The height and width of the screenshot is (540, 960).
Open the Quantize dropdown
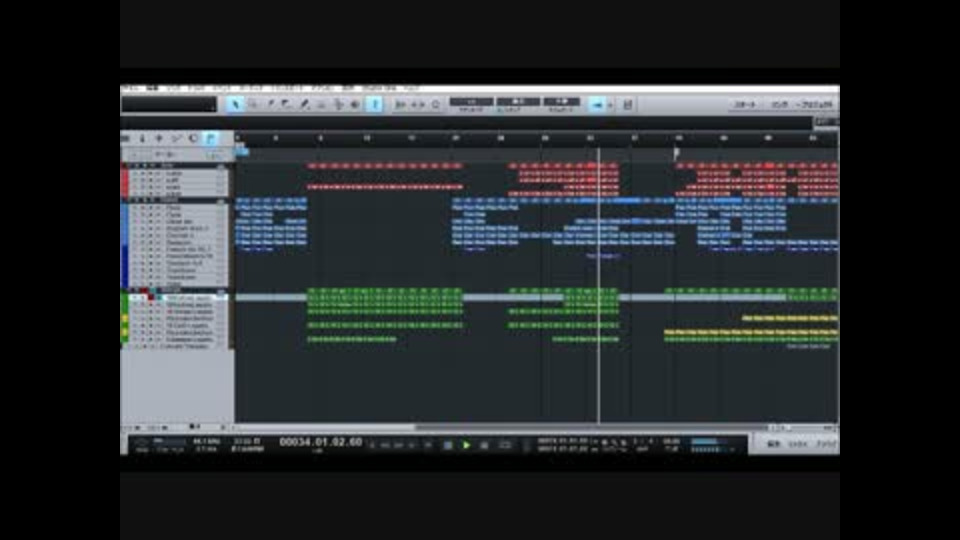[471, 102]
